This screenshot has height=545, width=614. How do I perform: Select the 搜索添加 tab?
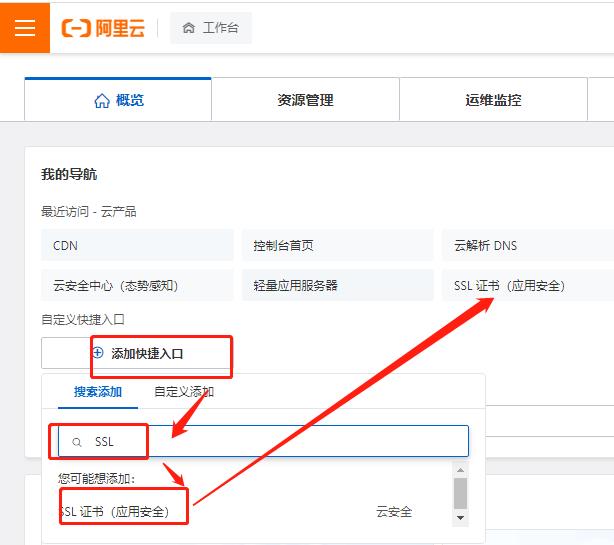coord(98,392)
